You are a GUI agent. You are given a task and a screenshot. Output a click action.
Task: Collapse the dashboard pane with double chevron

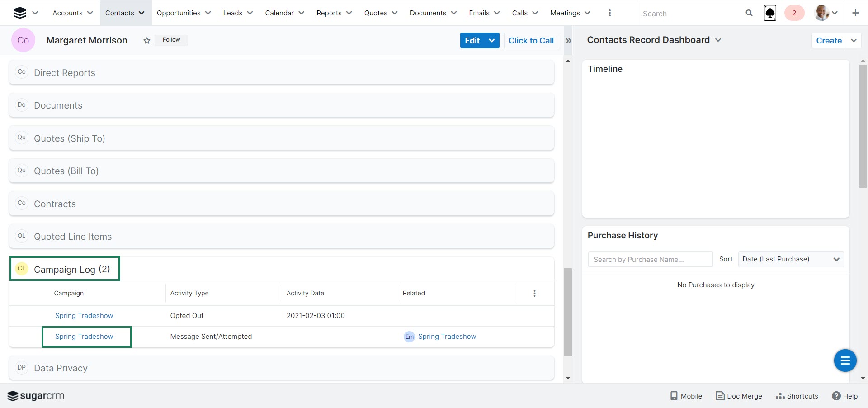(568, 41)
